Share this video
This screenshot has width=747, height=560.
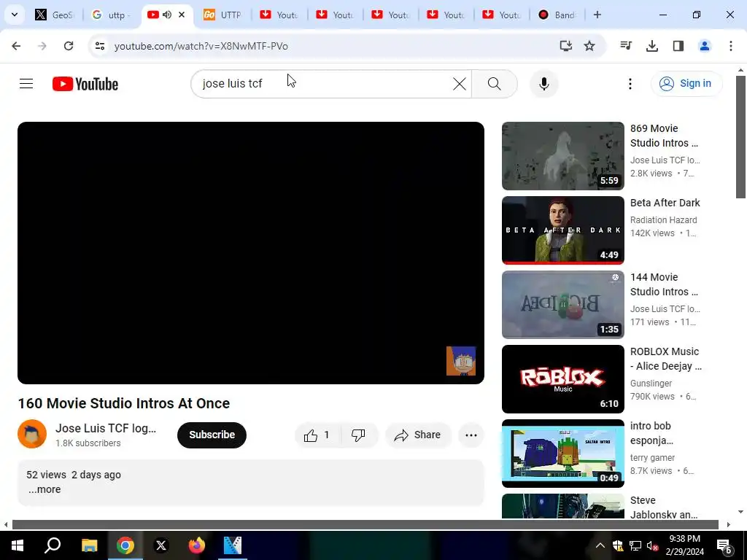pyautogui.click(x=418, y=435)
